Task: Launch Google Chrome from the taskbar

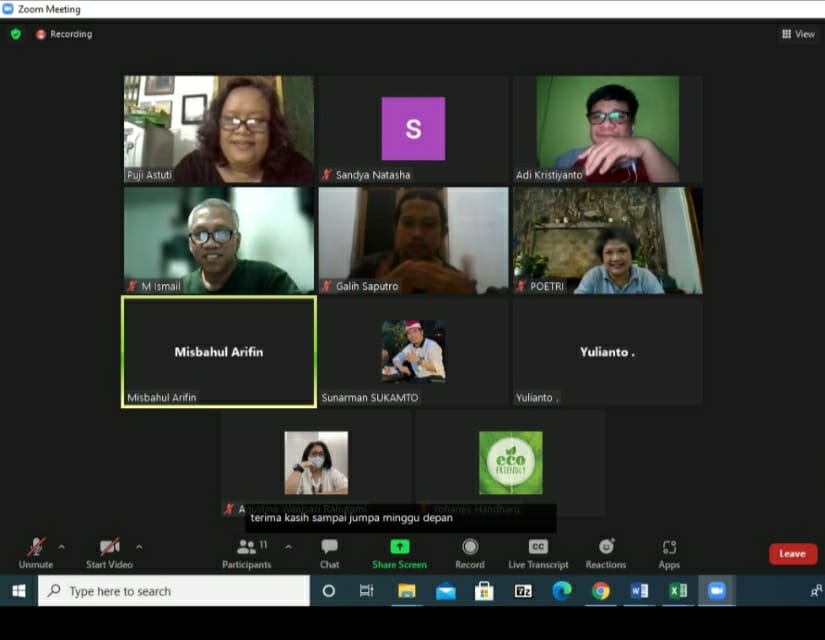Action: (x=601, y=591)
